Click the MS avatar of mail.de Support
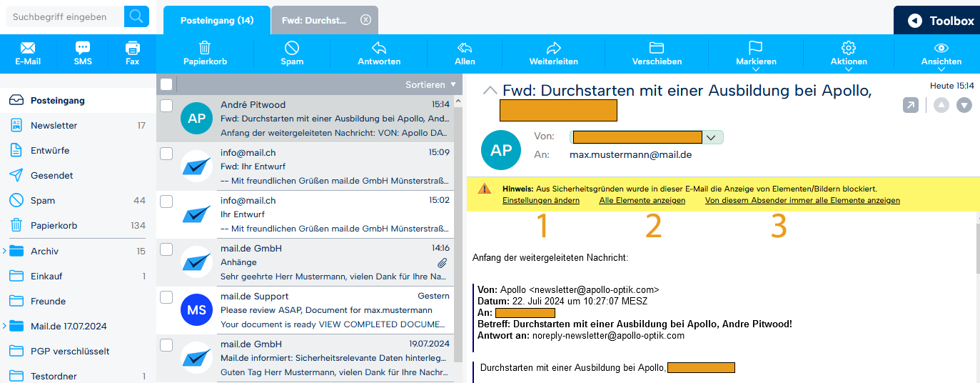 [196, 310]
